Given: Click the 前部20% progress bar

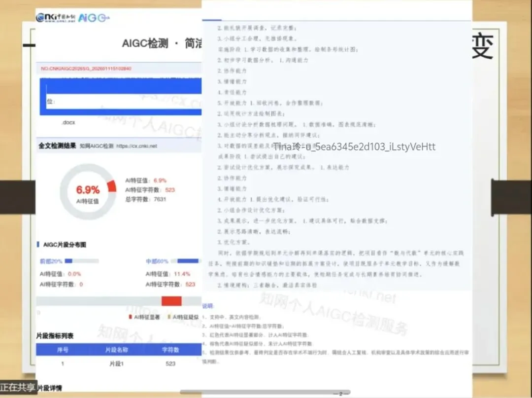Looking at the screenshot, I should [82, 261].
